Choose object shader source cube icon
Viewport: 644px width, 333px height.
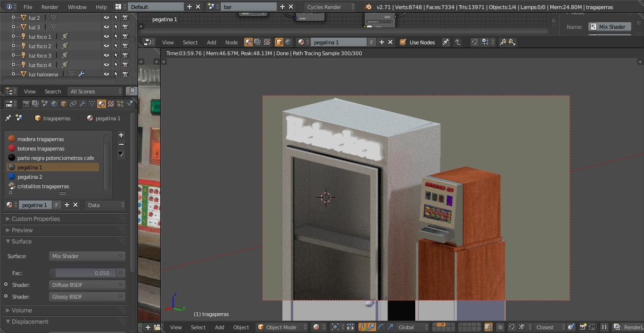[x=279, y=42]
